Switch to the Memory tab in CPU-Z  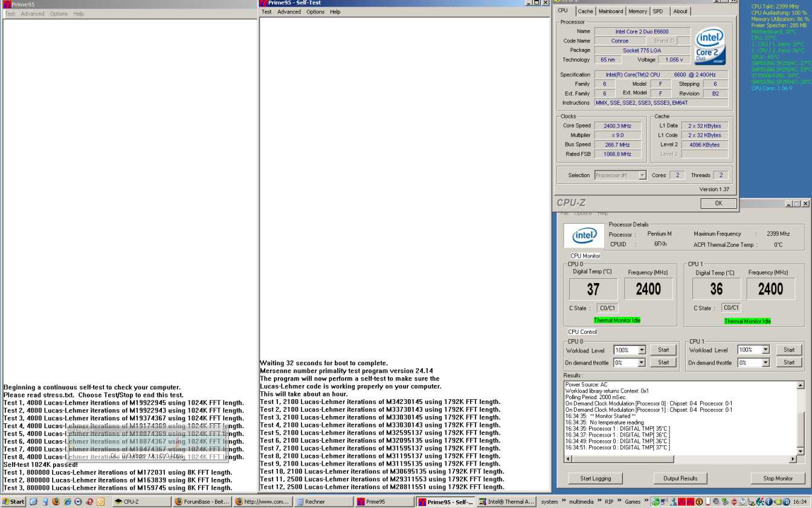tap(637, 11)
